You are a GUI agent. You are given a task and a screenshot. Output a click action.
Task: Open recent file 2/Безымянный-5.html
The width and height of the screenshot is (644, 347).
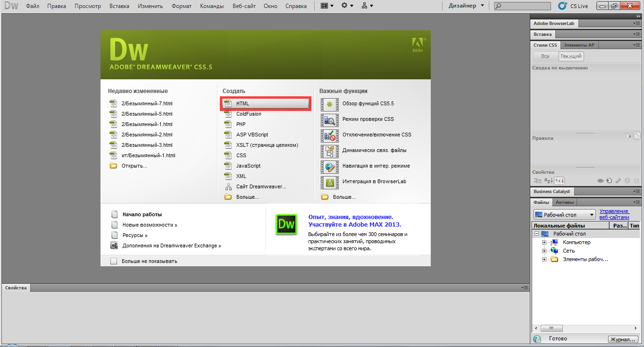pos(141,114)
